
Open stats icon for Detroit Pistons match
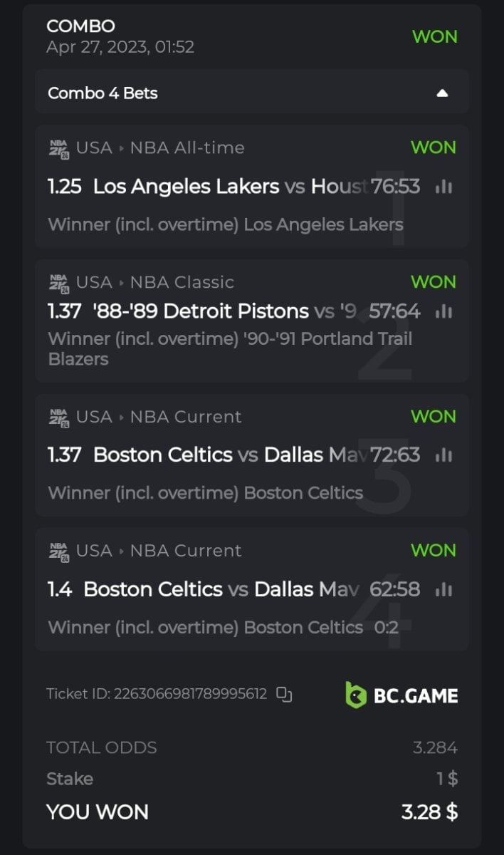tap(444, 311)
